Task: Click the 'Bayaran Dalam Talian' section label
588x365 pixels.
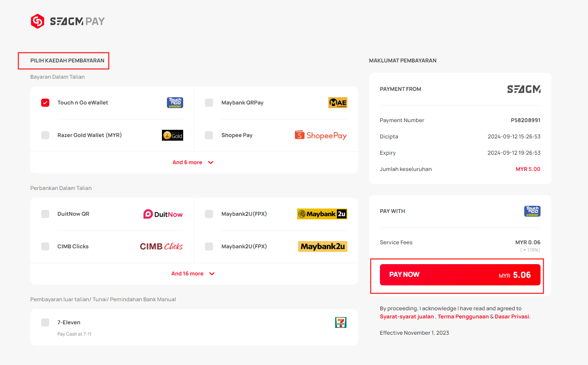Action: click(x=57, y=77)
